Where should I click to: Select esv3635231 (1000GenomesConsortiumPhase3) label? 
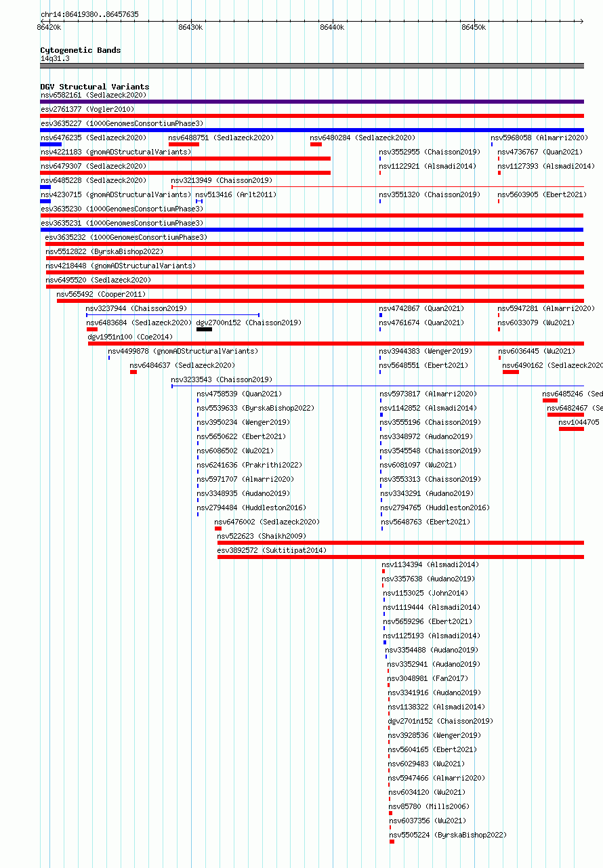tap(121, 223)
